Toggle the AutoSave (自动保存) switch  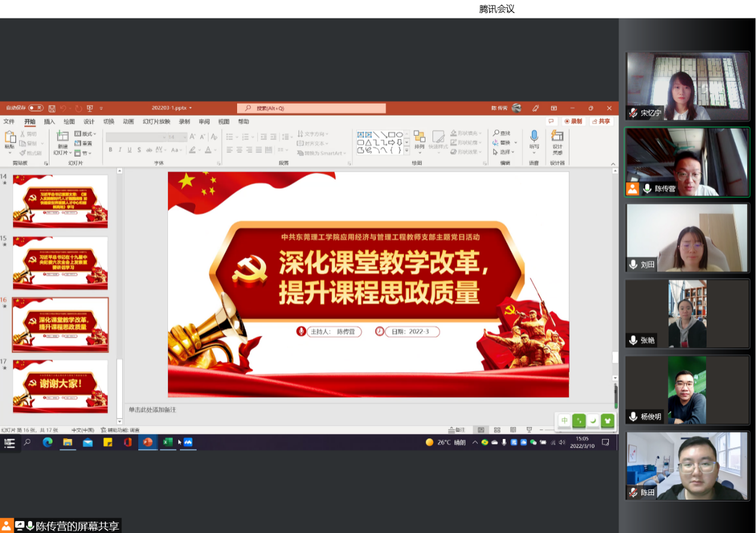35,108
